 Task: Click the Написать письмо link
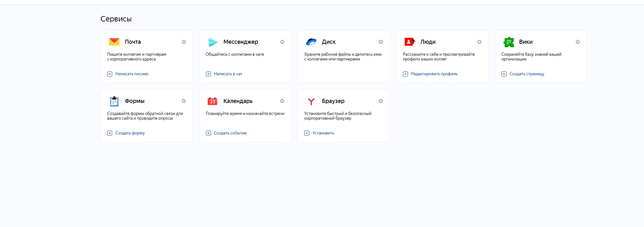[x=132, y=74]
